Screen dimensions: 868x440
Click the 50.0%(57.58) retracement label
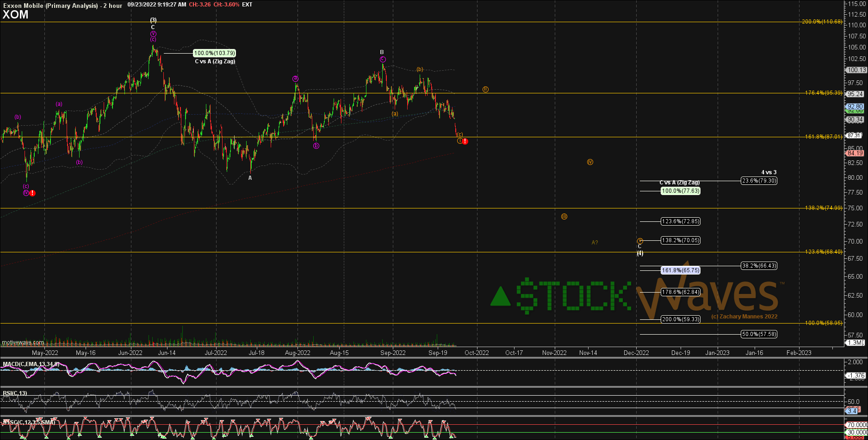(x=759, y=334)
